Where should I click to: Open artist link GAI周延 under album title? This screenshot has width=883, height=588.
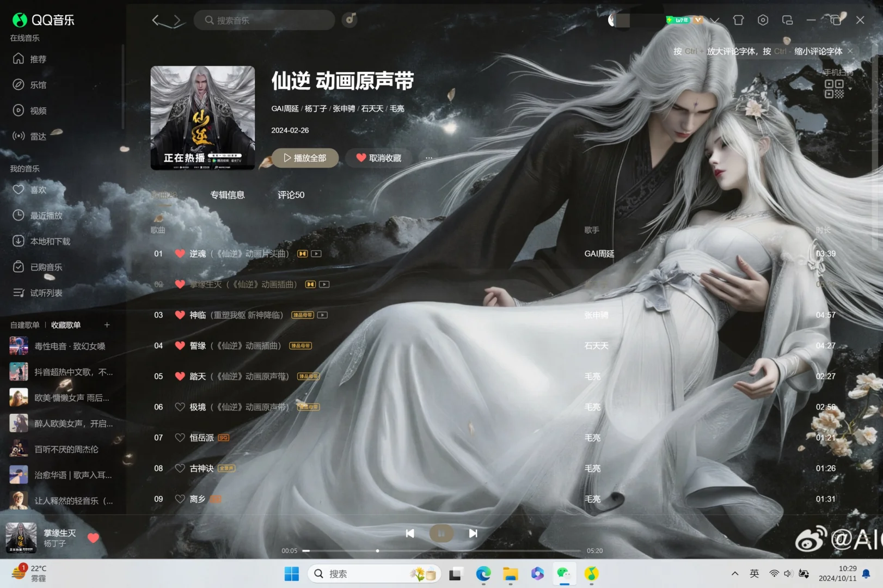(285, 108)
